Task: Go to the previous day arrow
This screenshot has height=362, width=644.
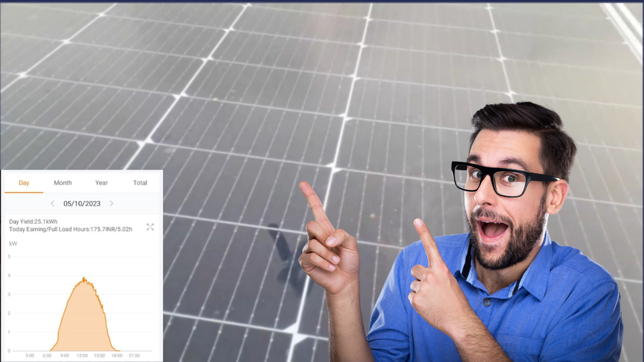Action: click(53, 203)
